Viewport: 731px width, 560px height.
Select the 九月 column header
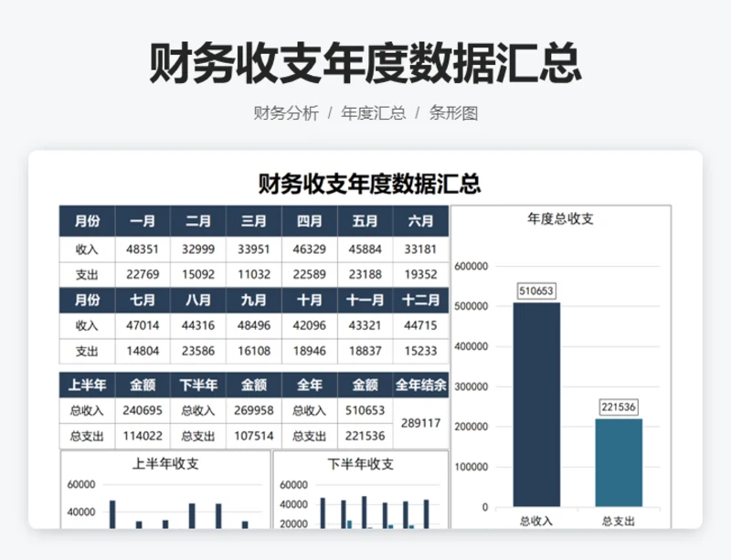point(254,300)
